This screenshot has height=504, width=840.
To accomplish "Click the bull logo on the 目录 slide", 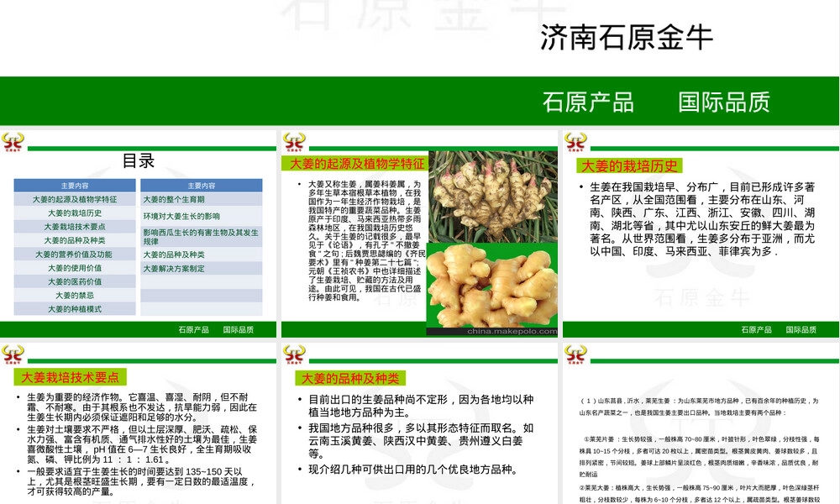I will click(x=13, y=142).
